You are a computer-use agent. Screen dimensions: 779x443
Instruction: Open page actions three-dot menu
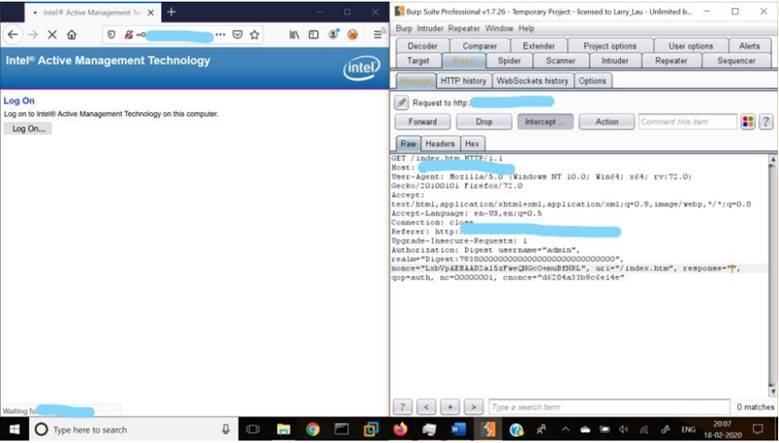(221, 34)
